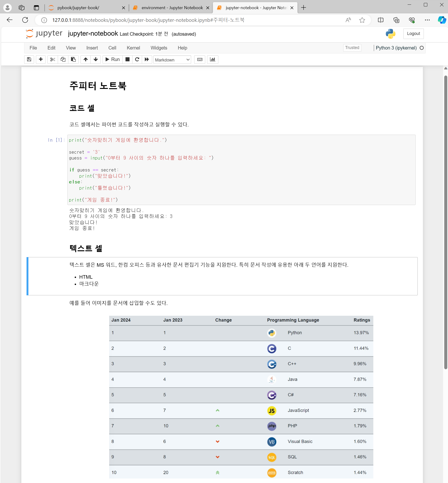Open workspaces icon in tab bar

(22, 8)
